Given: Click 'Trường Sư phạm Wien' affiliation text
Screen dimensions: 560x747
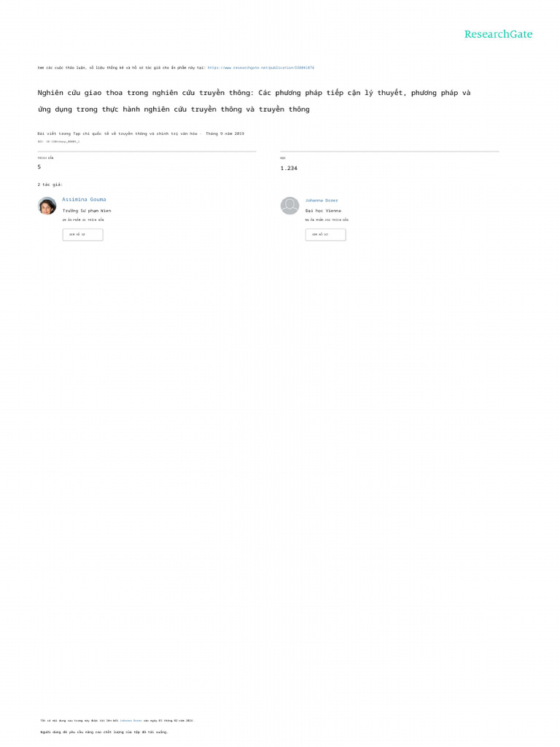Looking at the screenshot, I should [x=87, y=211].
